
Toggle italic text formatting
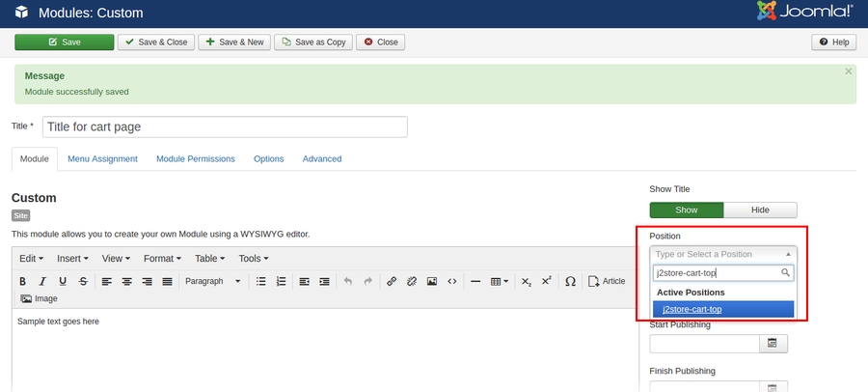(42, 281)
